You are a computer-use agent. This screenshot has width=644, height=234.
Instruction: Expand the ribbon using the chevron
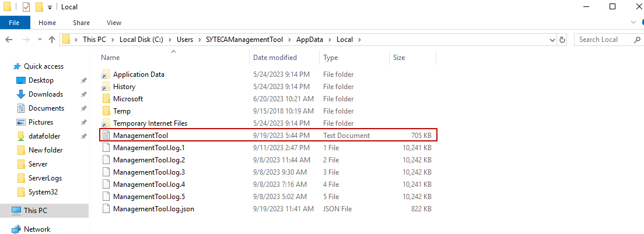tap(626, 23)
